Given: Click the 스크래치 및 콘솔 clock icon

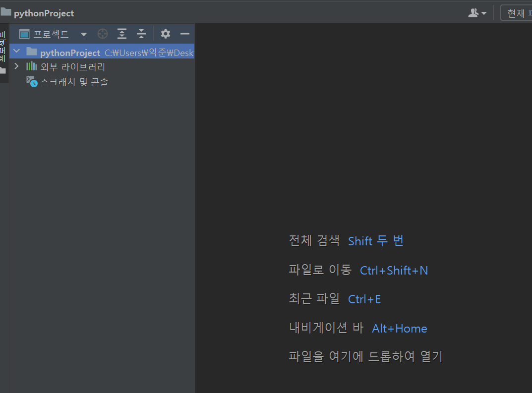Looking at the screenshot, I should point(32,82).
